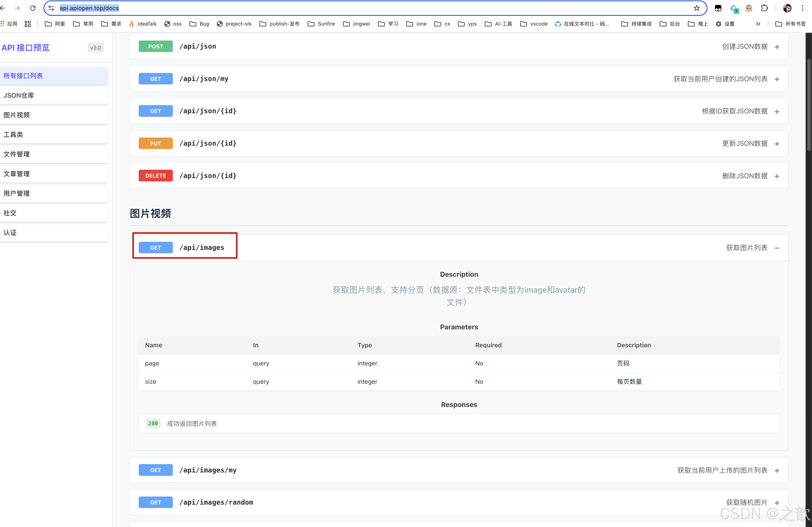Click the browser reload icon
The width and height of the screenshot is (812, 527).
[x=33, y=8]
